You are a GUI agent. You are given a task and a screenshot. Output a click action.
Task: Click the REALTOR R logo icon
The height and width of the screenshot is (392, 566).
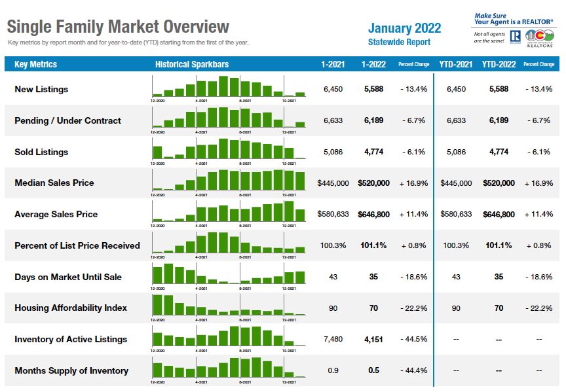[515, 37]
